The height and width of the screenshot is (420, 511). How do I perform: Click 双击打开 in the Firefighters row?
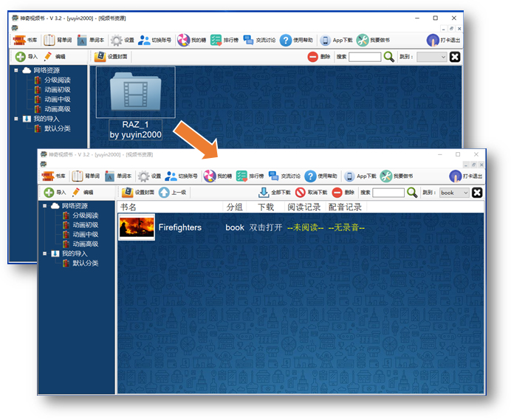266,227
